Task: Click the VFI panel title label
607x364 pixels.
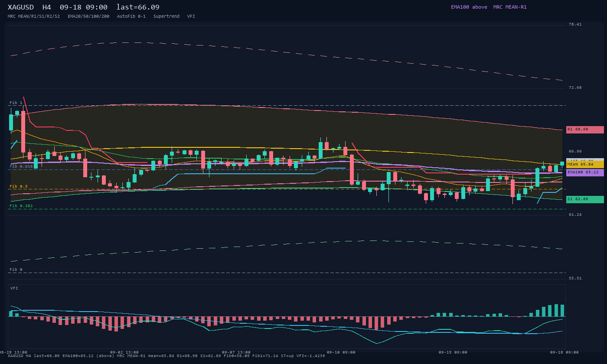Action: click(14, 288)
